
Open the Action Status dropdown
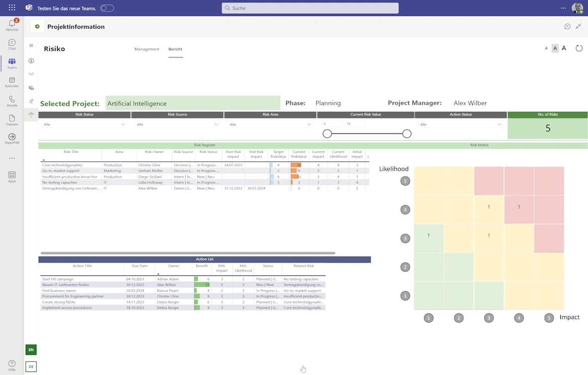[461, 124]
